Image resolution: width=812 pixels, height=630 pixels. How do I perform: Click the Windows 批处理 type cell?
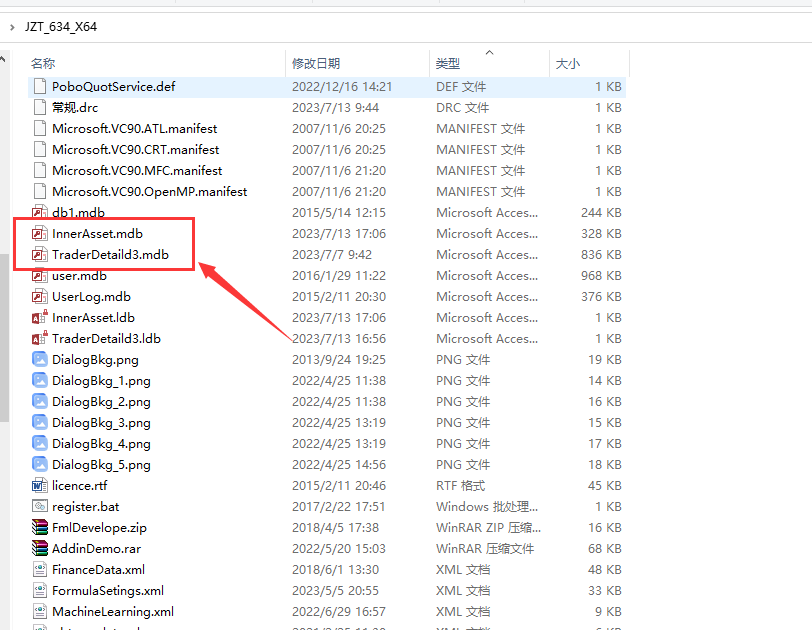[487, 506]
